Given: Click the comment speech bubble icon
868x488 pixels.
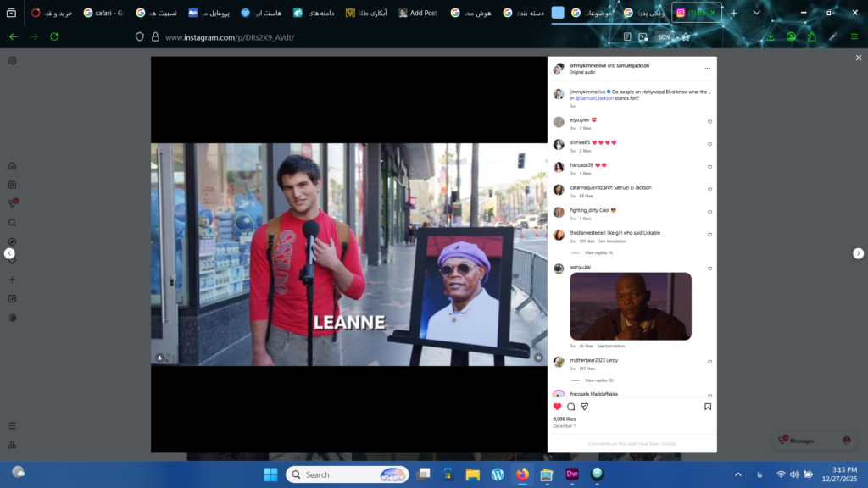Looking at the screenshot, I should coord(570,407).
